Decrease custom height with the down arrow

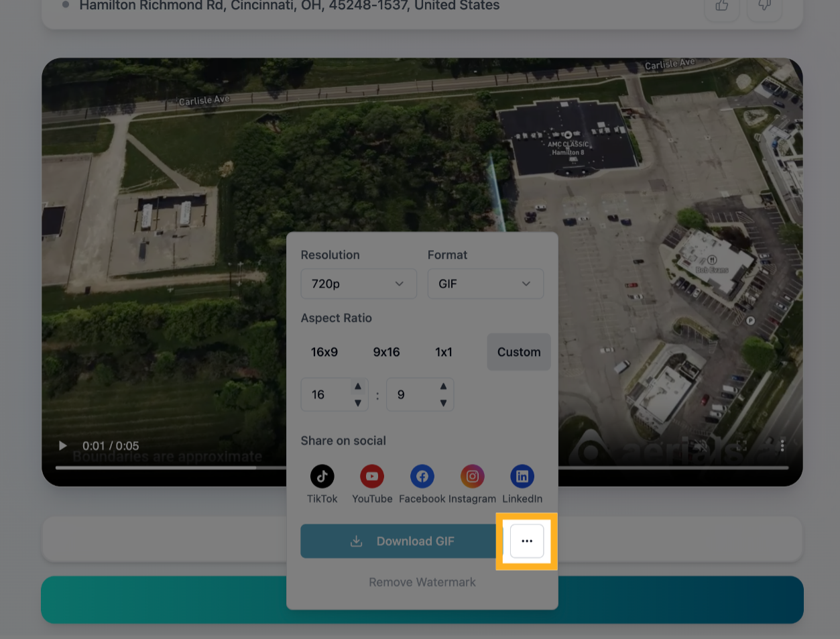click(443, 403)
